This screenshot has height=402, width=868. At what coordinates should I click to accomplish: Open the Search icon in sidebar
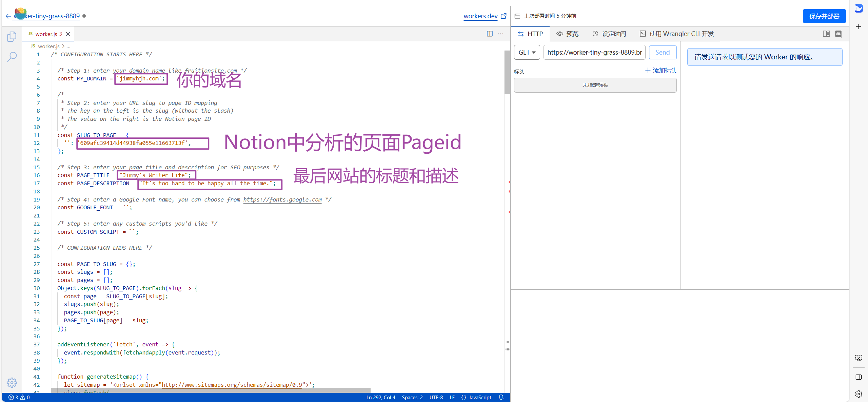pyautogui.click(x=12, y=57)
